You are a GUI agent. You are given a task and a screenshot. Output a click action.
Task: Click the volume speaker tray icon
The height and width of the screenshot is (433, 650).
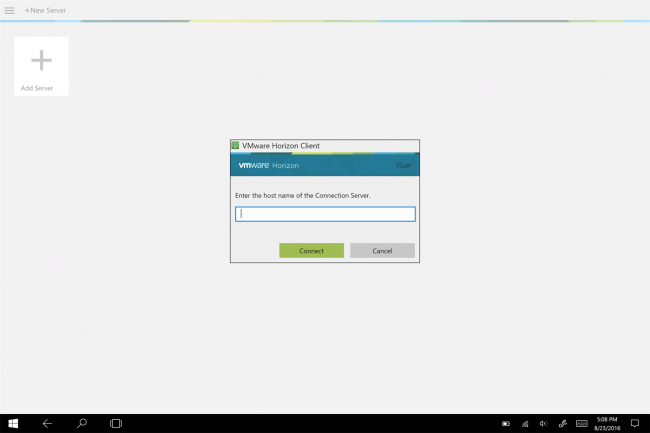point(543,424)
